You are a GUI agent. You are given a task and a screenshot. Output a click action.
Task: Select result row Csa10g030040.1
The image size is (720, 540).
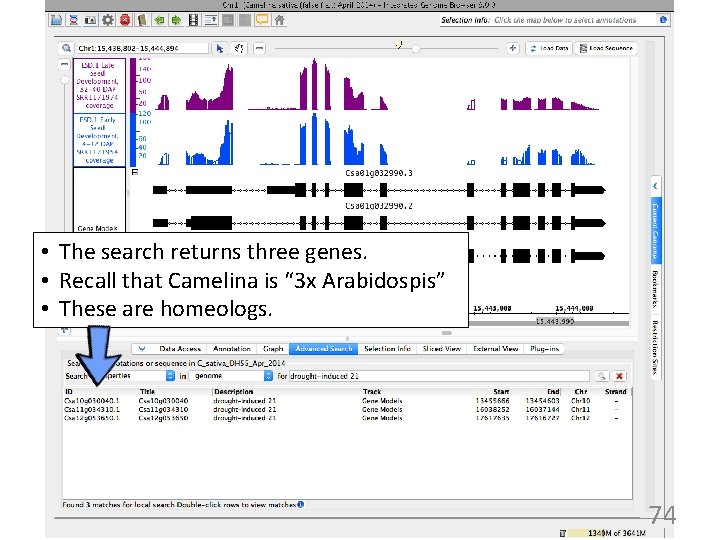coord(347,401)
